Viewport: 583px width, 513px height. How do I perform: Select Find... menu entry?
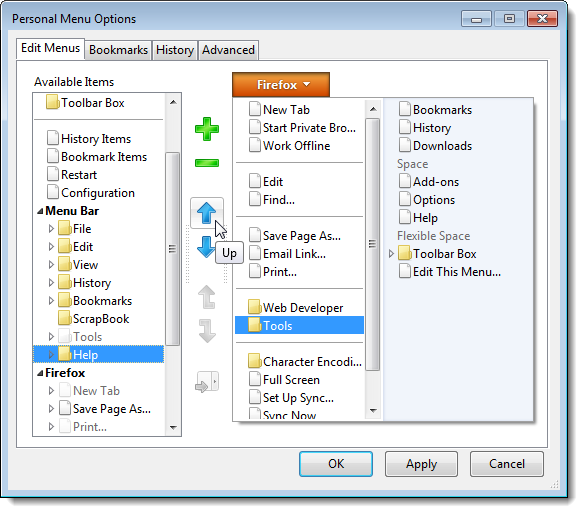pos(272,200)
